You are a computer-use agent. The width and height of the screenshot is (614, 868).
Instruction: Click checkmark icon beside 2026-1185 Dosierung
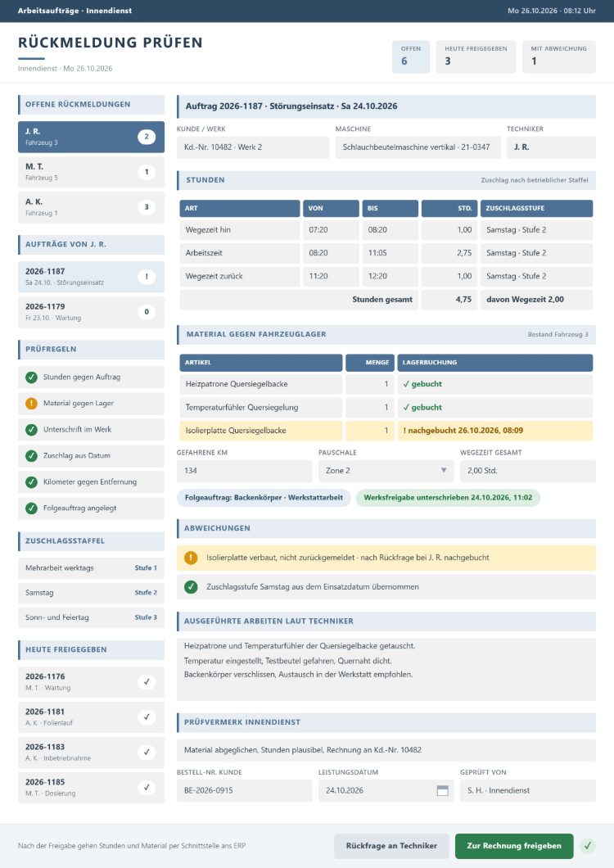point(147,787)
